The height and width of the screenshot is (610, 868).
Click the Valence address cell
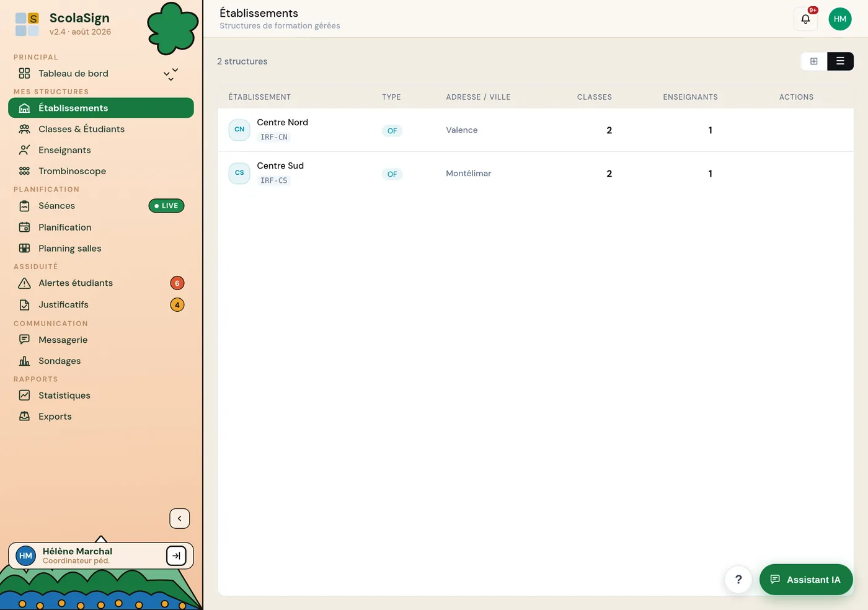click(x=462, y=130)
